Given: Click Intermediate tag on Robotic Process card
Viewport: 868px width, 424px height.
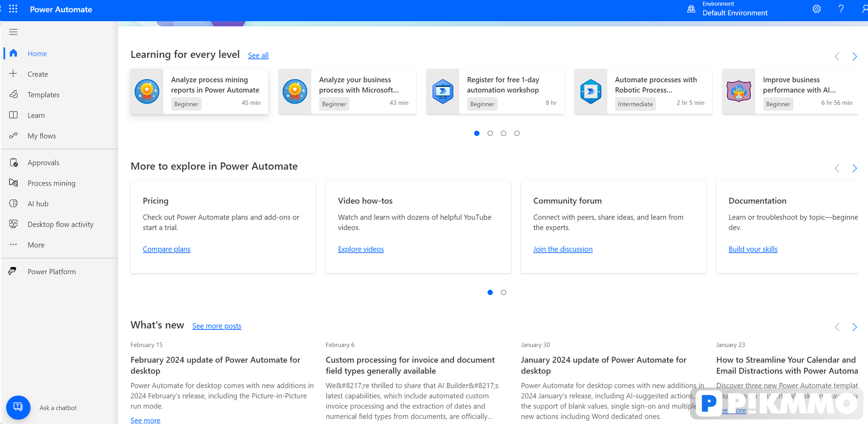Looking at the screenshot, I should click(x=635, y=104).
